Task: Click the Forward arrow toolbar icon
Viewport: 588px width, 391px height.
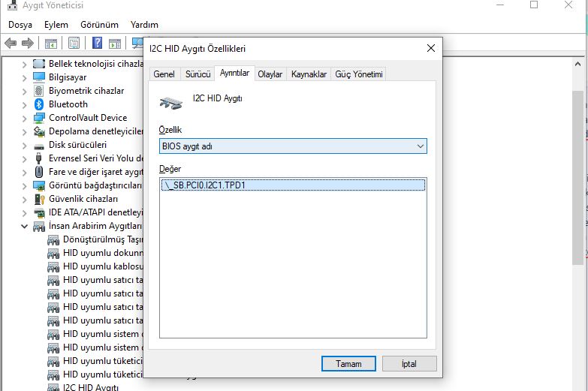Action: coord(28,43)
